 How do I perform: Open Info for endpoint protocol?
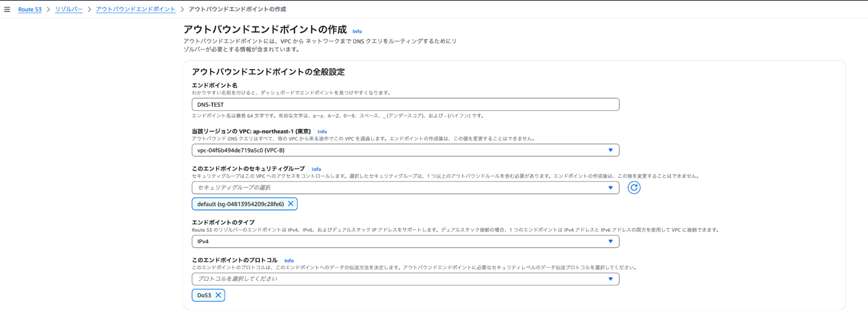tap(289, 261)
